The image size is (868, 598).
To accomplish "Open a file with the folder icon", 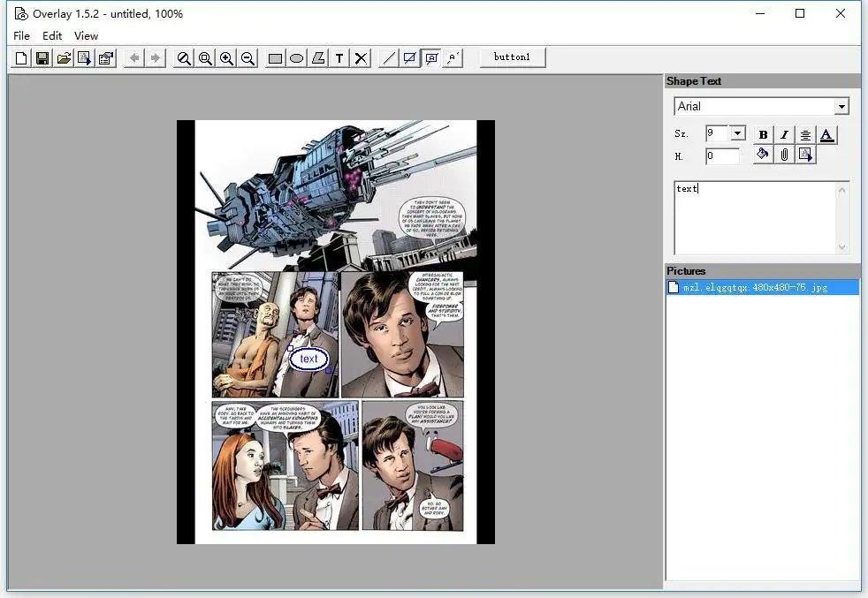I will pos(64,58).
